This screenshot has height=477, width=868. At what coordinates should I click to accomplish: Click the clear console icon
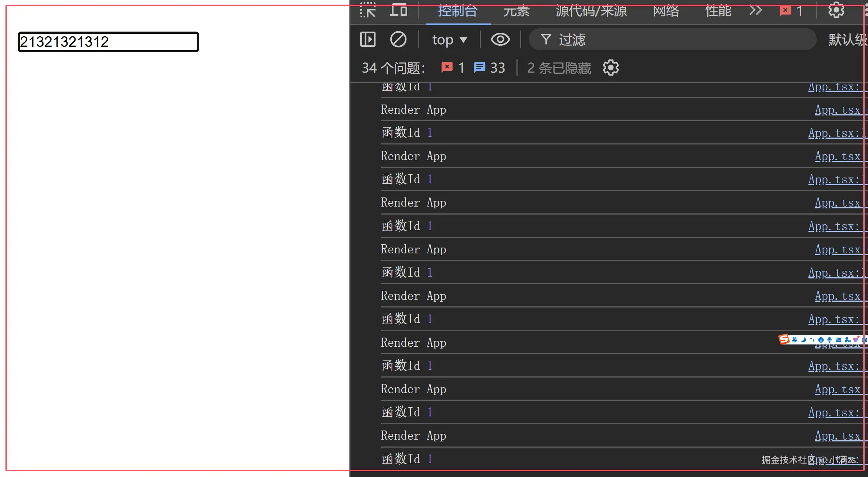tap(398, 39)
